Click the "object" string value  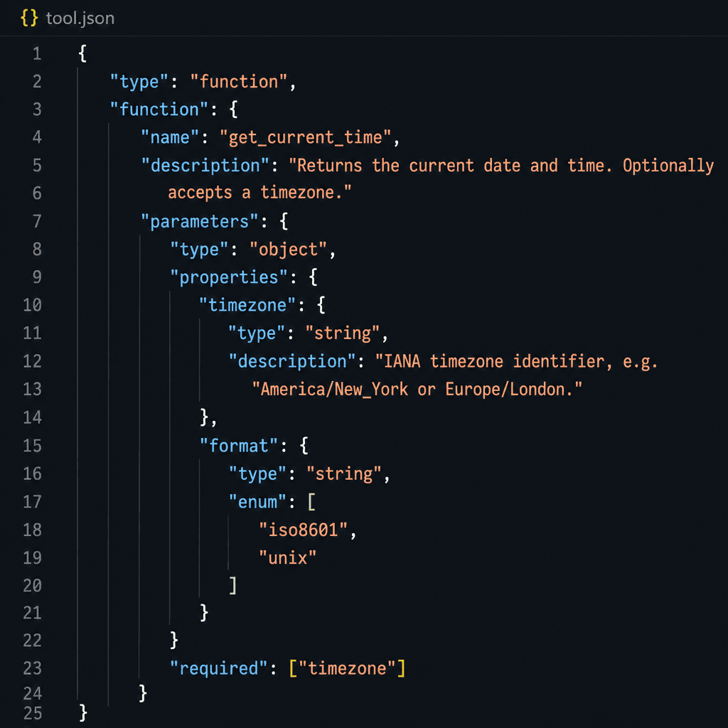(289, 250)
